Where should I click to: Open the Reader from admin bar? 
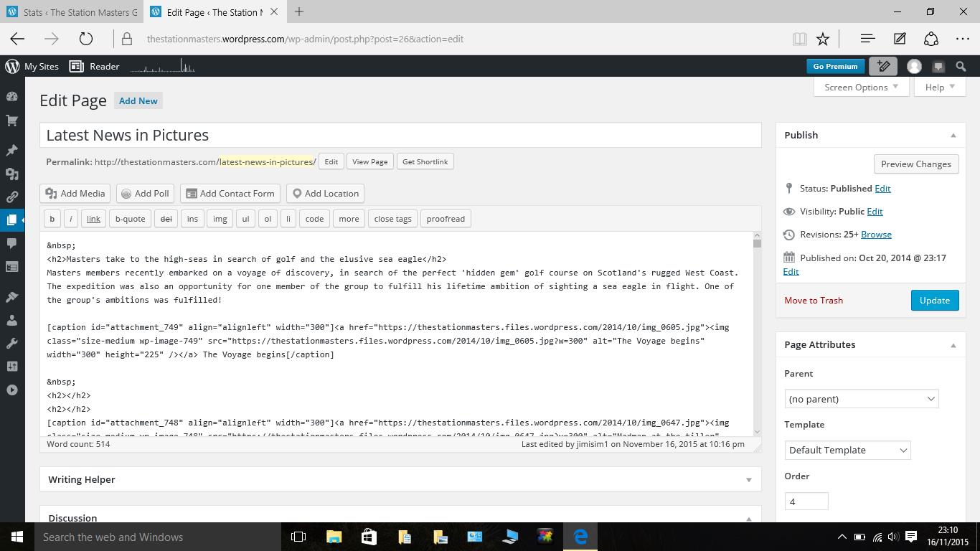pos(95,66)
